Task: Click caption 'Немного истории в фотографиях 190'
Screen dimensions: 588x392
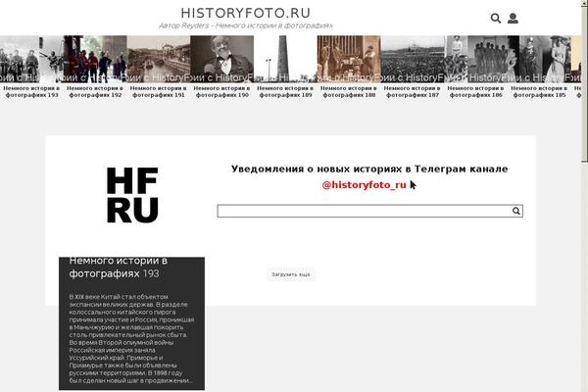Action: [222, 91]
